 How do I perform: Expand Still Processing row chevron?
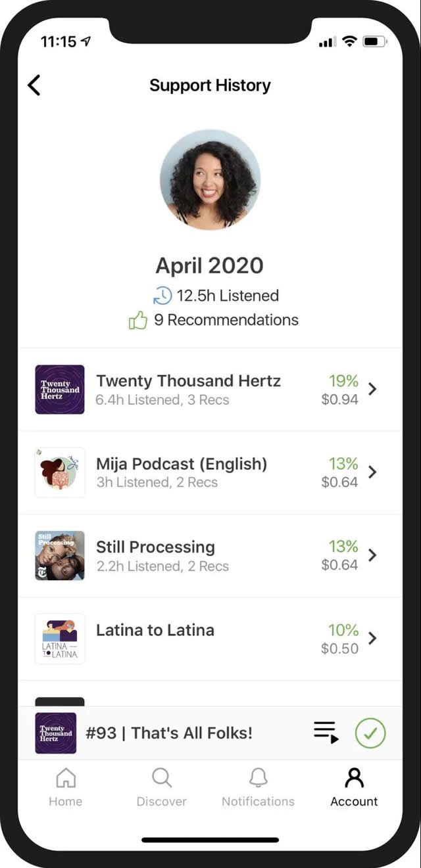pos(372,555)
